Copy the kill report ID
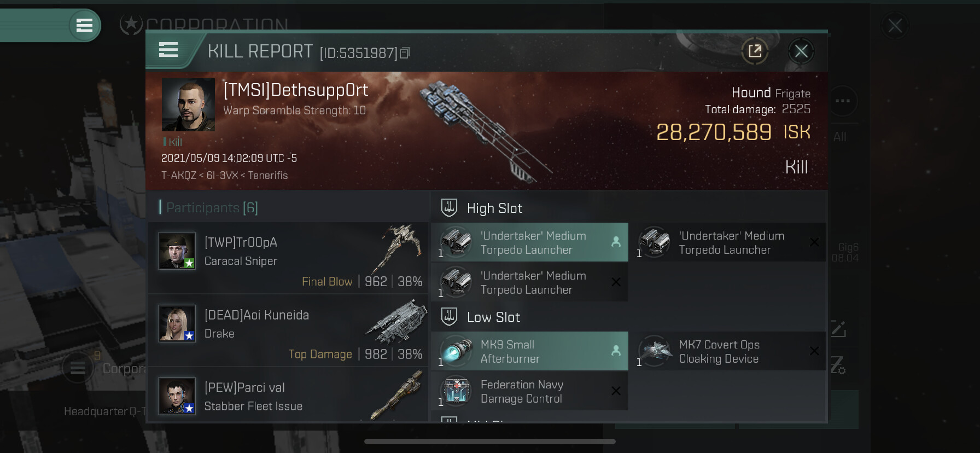The height and width of the screenshot is (453, 980). (x=405, y=53)
